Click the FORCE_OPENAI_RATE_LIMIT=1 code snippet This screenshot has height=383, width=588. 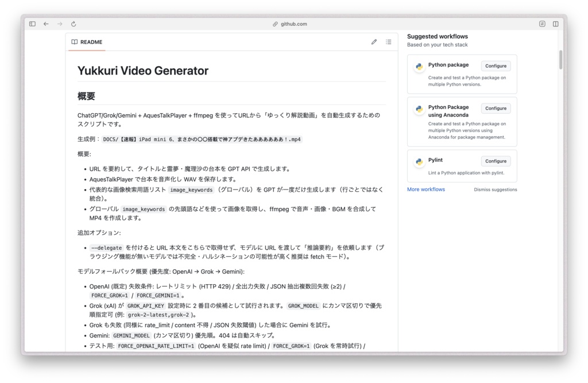tap(156, 346)
